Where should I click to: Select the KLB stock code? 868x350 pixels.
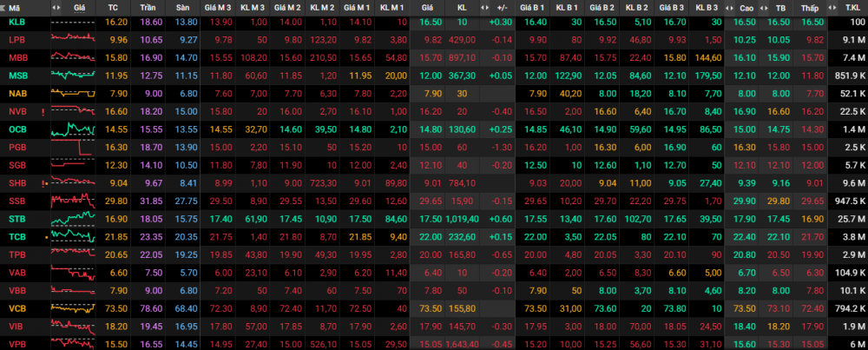(x=17, y=22)
